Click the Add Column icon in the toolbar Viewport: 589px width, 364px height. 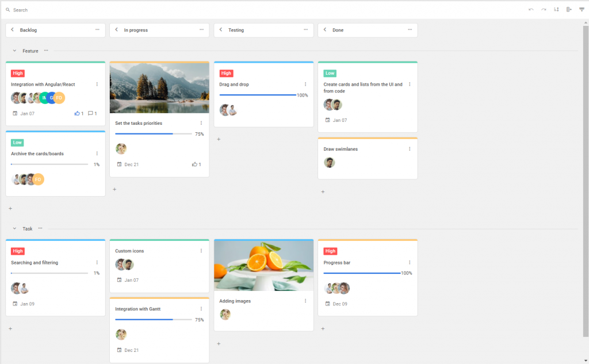(568, 9)
